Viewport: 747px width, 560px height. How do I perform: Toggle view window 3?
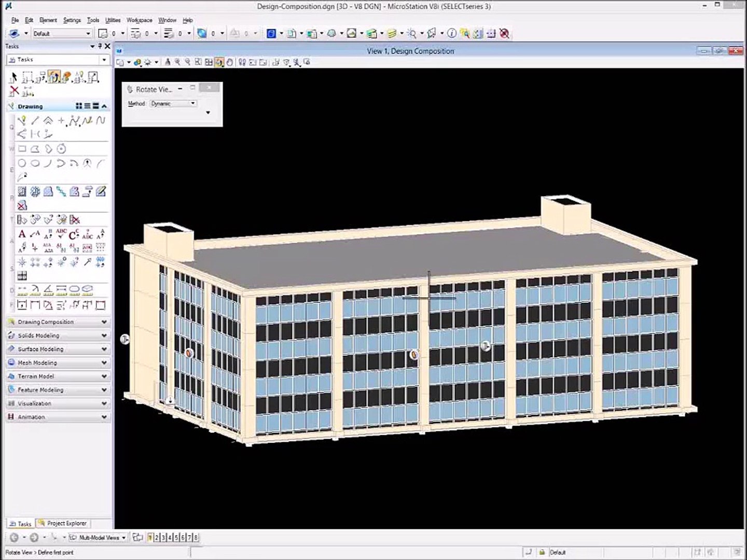pos(163,538)
